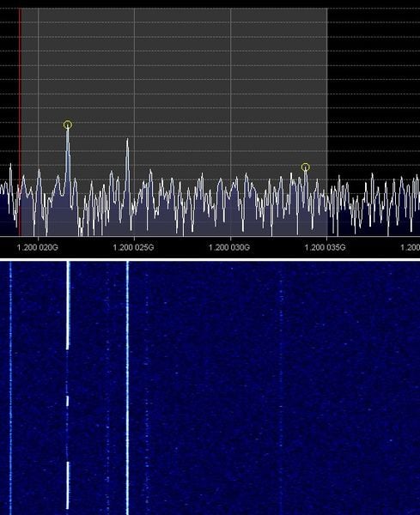The image size is (420, 515).
Task: Click the long top segment of broken waterfall trace
Action: click(68, 306)
